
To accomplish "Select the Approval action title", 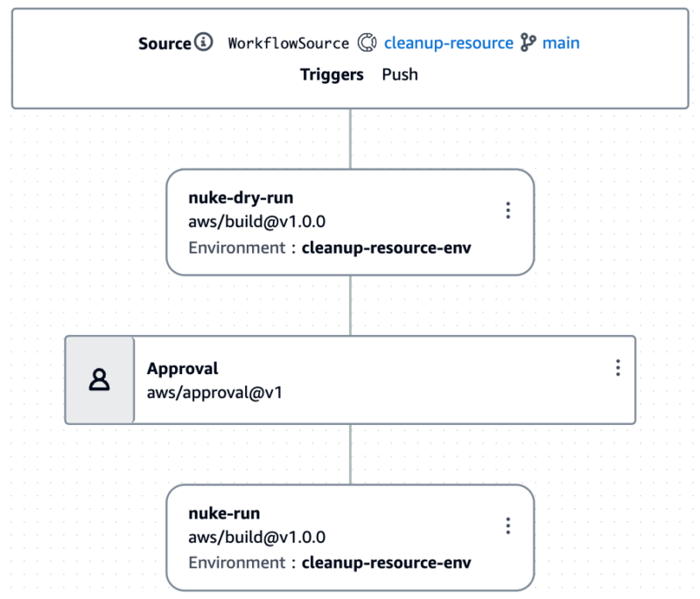I will (x=183, y=369).
